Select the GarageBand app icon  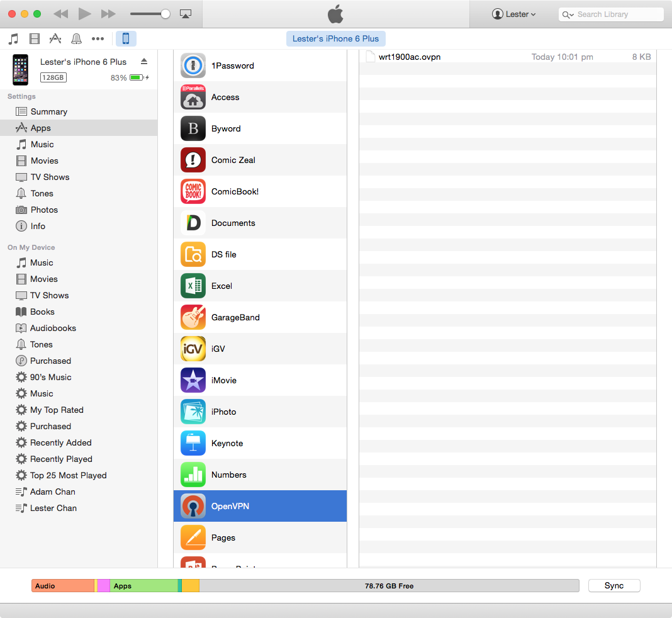193,317
